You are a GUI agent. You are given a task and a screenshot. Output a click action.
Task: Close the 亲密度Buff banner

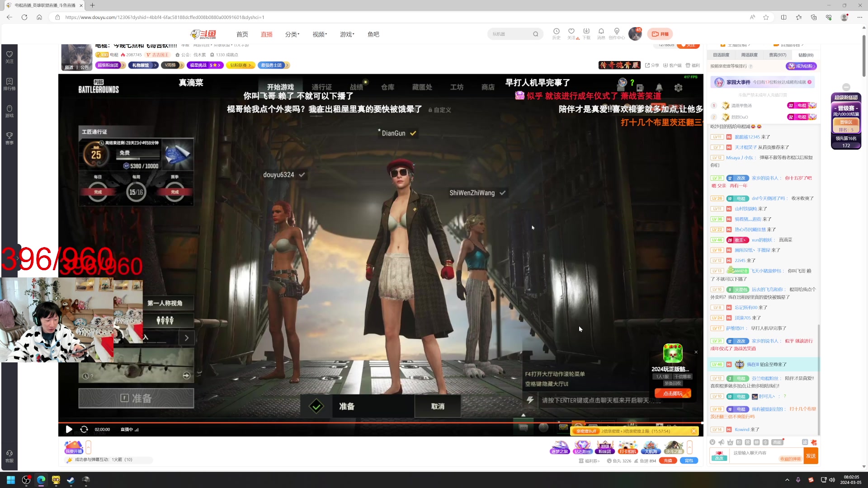click(x=693, y=431)
